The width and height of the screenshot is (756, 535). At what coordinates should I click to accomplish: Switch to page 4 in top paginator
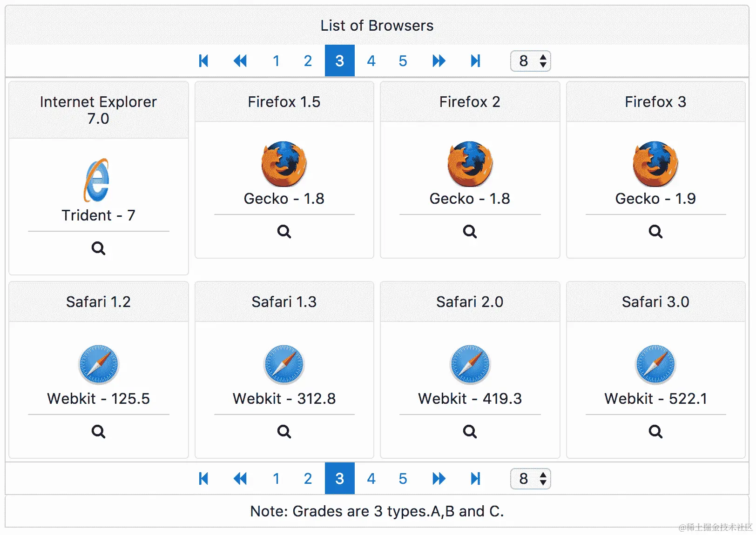pos(371,60)
